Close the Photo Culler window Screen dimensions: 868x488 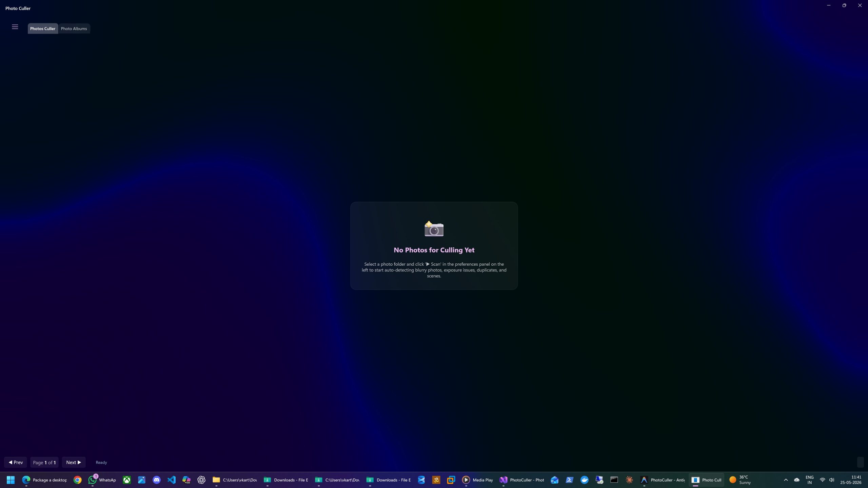coord(860,5)
